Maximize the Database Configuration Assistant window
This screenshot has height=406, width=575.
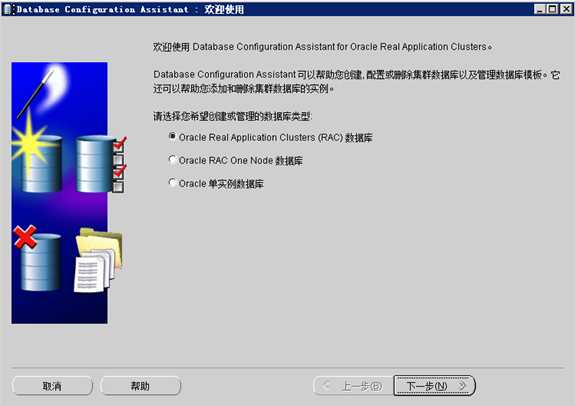click(552, 9)
